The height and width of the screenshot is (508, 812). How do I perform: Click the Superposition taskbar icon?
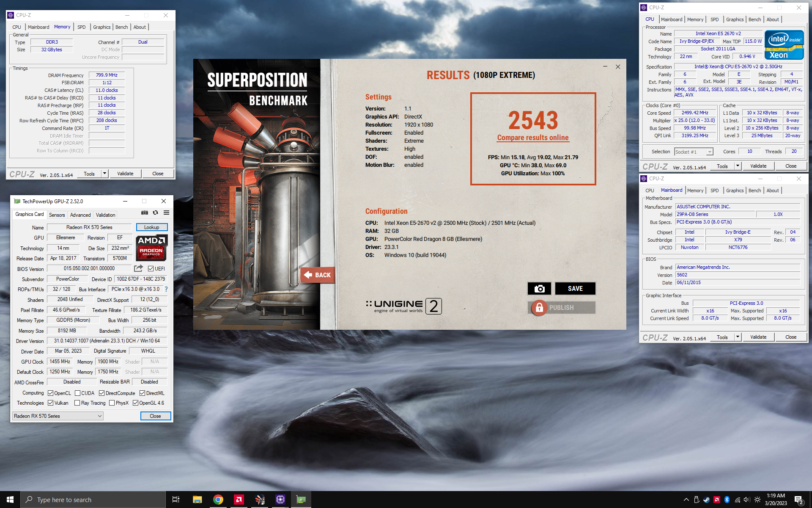(260, 500)
